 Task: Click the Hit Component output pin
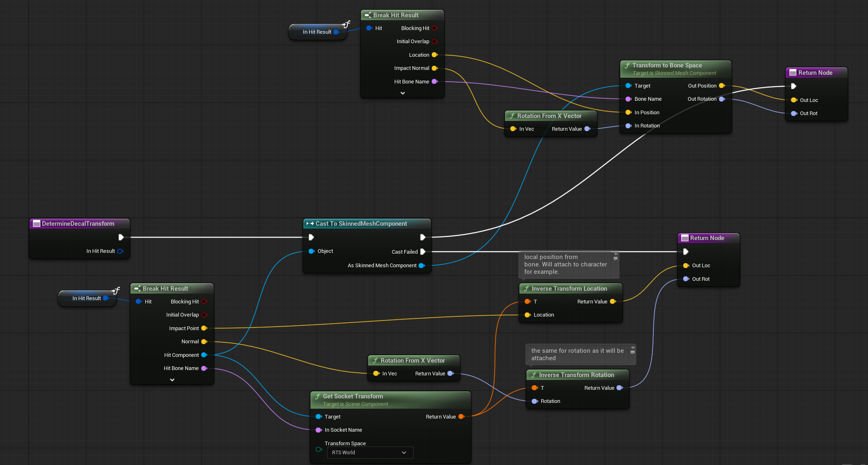pos(204,355)
